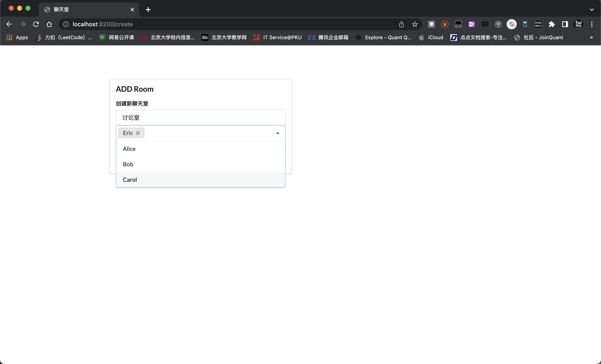This screenshot has height=364, width=601.
Task: Collapse the user dropdown arrow
Action: pyautogui.click(x=278, y=133)
